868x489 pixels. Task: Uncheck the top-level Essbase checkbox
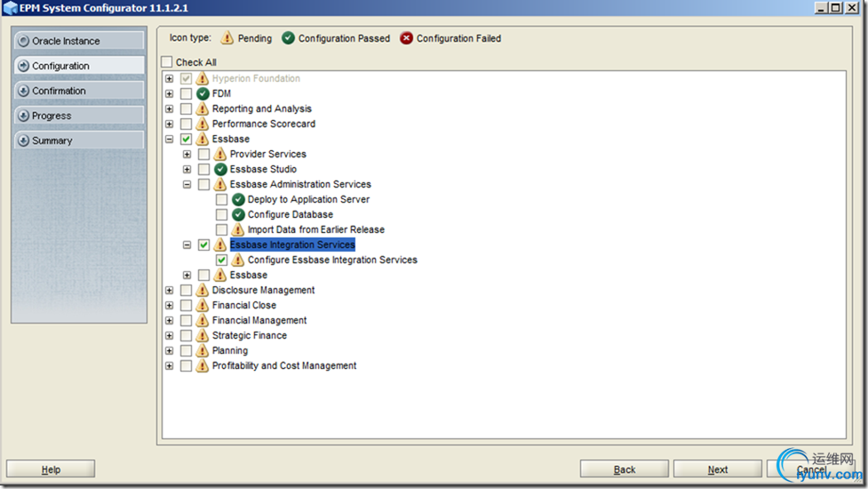coord(186,139)
